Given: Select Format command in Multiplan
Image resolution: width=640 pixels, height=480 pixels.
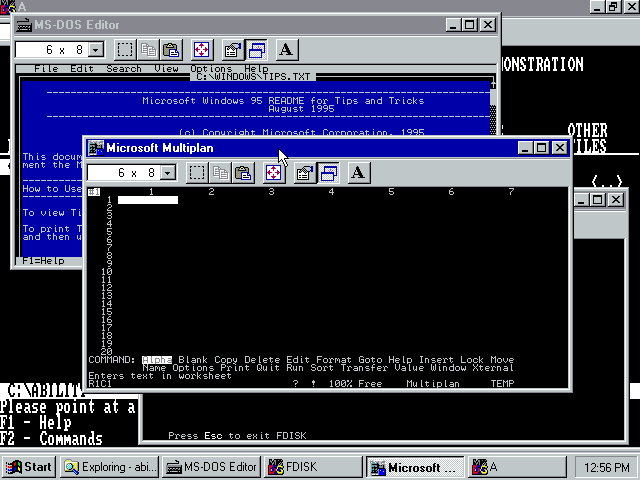Looking at the screenshot, I should [334, 360].
